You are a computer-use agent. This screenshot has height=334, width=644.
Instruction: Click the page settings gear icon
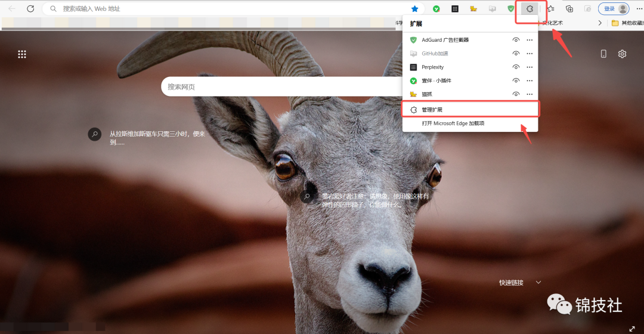point(622,54)
